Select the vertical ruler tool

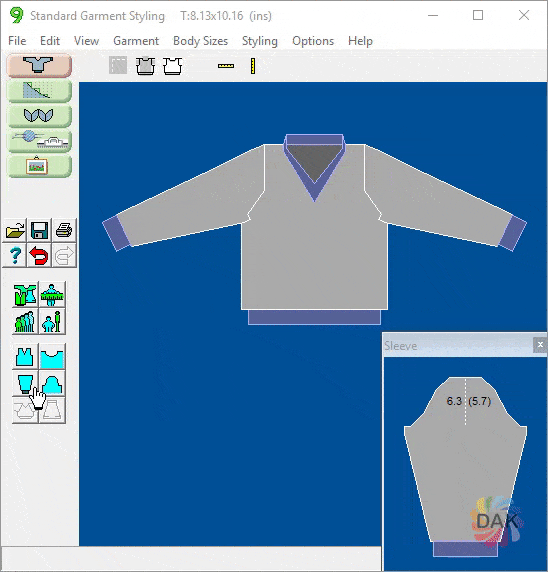click(x=253, y=66)
